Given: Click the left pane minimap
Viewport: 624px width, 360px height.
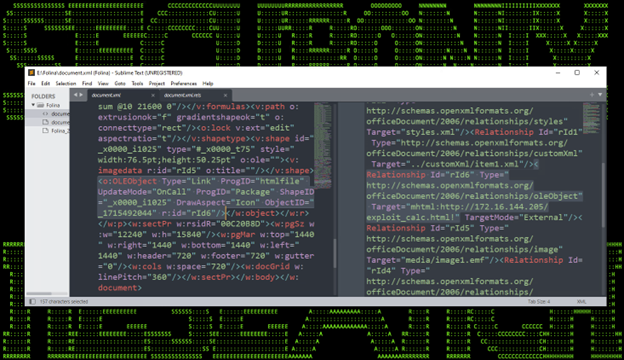Looking at the screenshot, I should click(322, 145).
